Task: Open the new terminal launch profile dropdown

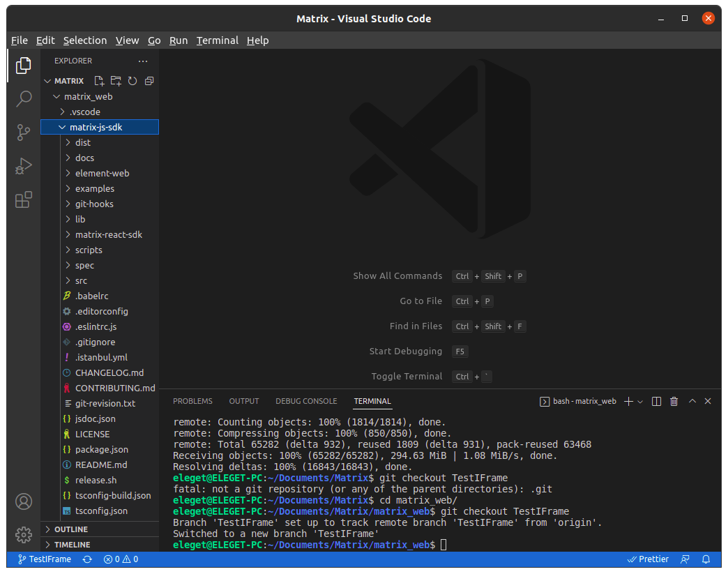Action: click(x=640, y=402)
